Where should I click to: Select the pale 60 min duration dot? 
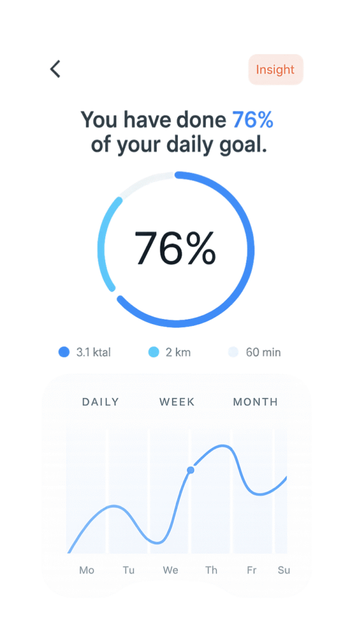(233, 352)
